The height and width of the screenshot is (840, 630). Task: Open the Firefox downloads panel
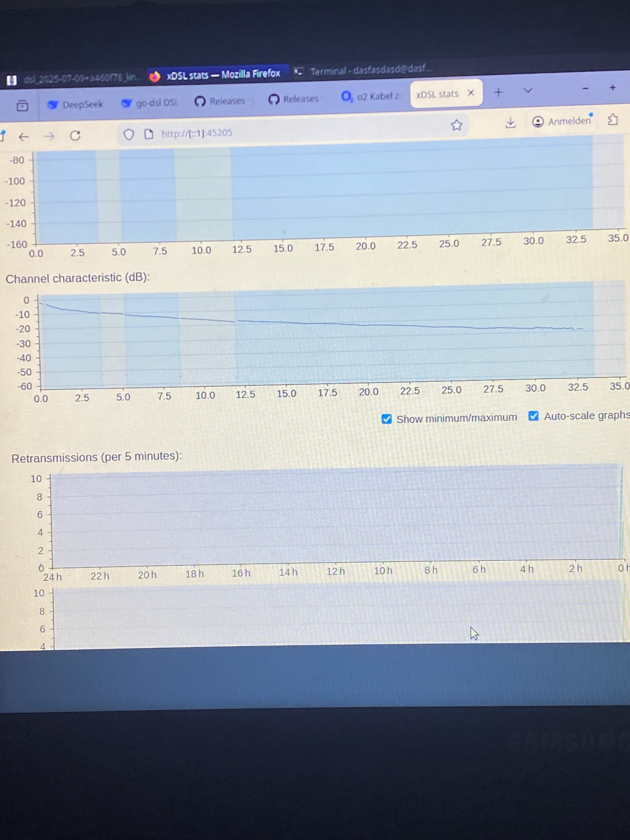(510, 123)
